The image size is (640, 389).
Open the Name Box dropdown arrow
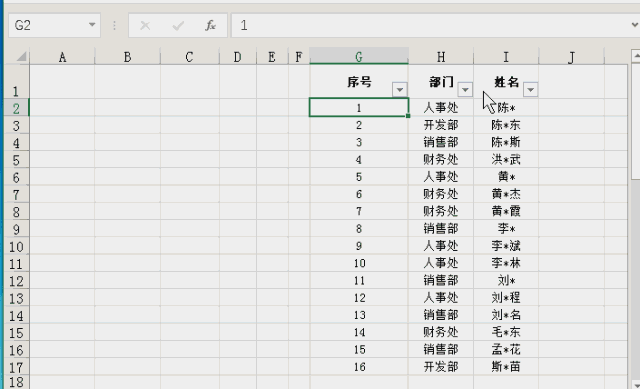[92, 25]
